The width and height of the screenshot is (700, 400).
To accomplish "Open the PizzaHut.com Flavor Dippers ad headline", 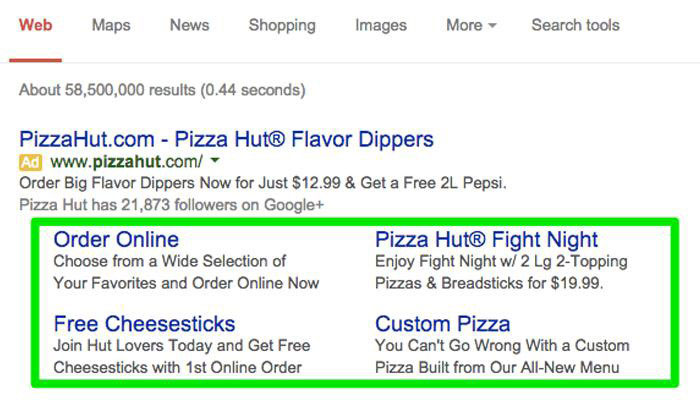I will [226, 138].
